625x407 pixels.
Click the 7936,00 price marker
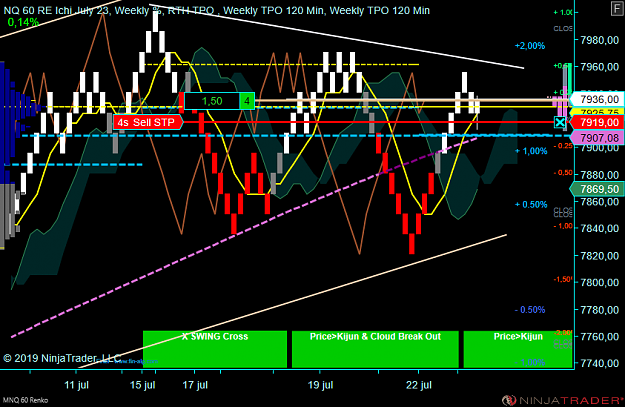tap(597, 99)
